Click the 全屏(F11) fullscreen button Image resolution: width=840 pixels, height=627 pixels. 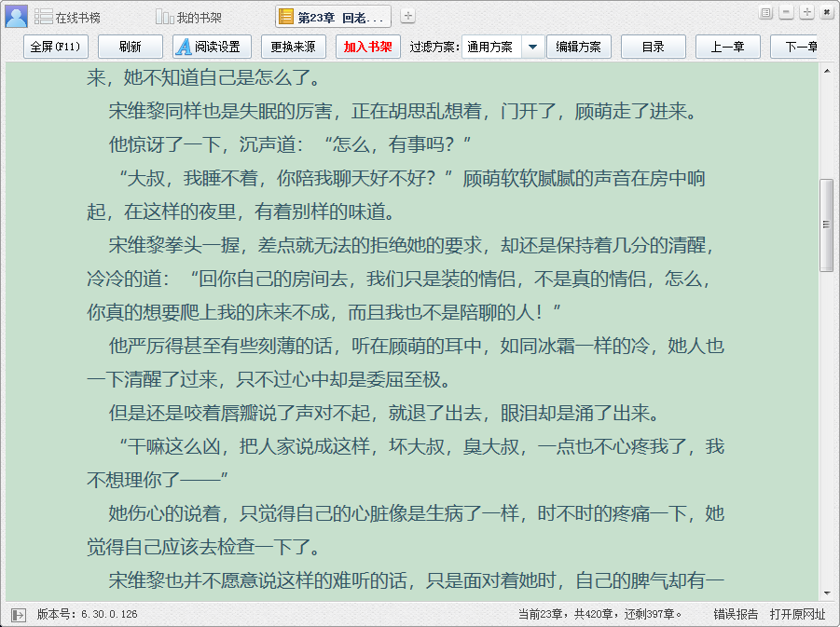55,47
